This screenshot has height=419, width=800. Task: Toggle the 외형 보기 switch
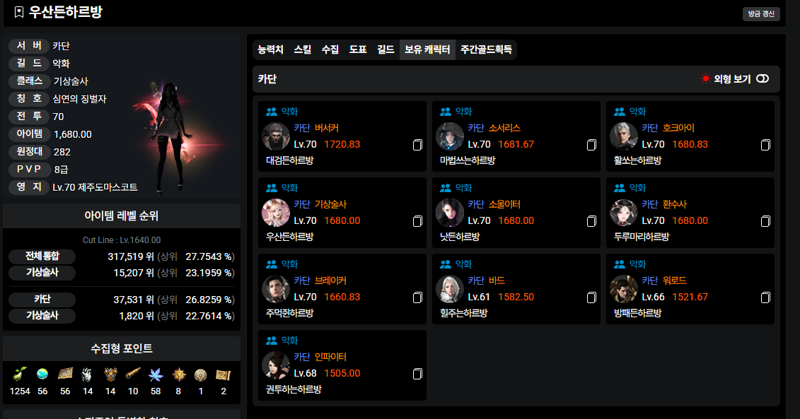pos(763,79)
